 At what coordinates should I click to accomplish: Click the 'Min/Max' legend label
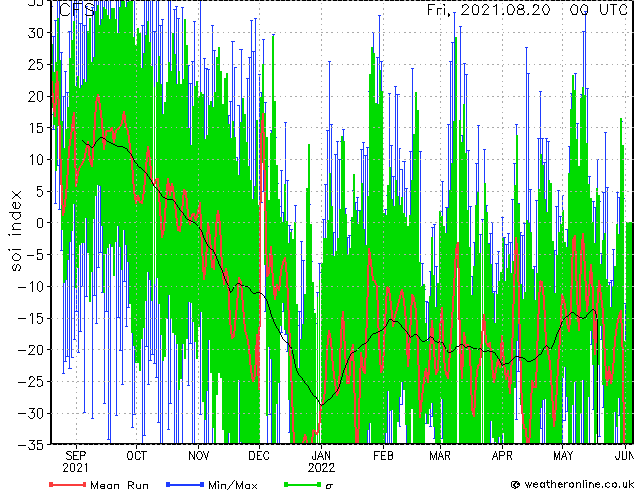pos(232,485)
